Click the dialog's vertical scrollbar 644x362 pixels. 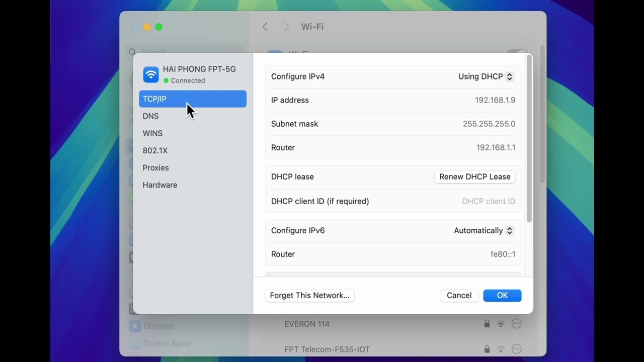(529, 138)
